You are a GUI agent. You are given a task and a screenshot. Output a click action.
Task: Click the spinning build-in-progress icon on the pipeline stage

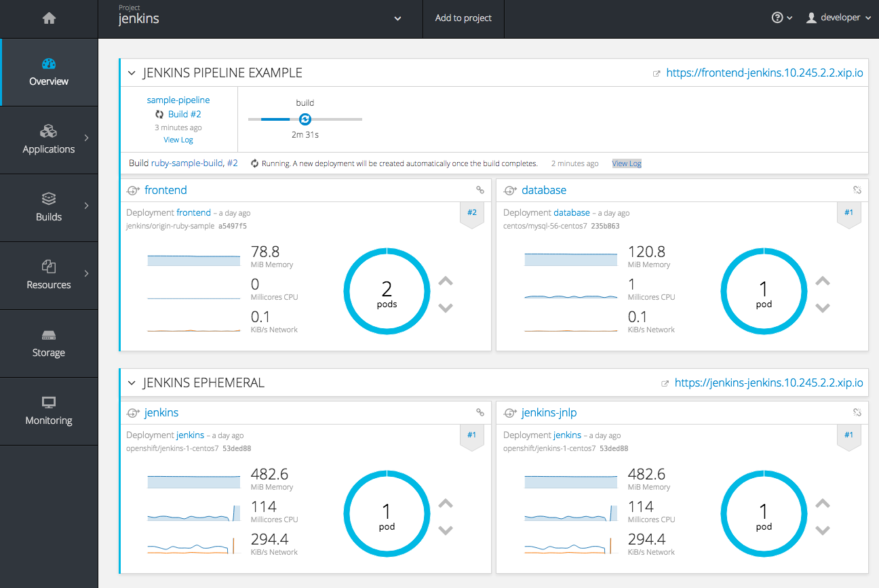305,119
